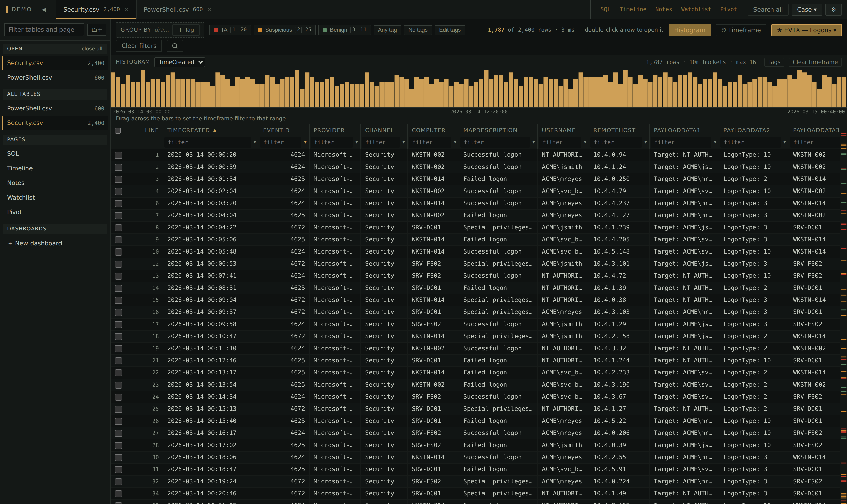Open the Case dropdown menu
Screen dimensions: 847x504
[807, 10]
